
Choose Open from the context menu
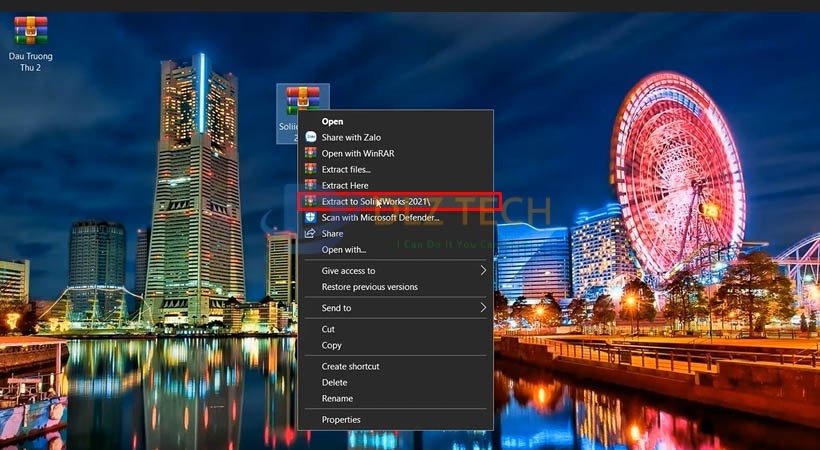coord(332,121)
